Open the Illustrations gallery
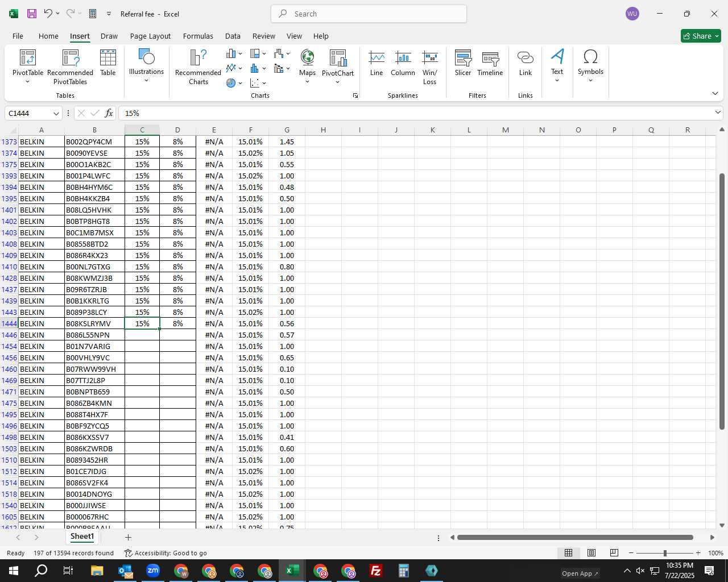The image size is (728, 582). coord(146,66)
